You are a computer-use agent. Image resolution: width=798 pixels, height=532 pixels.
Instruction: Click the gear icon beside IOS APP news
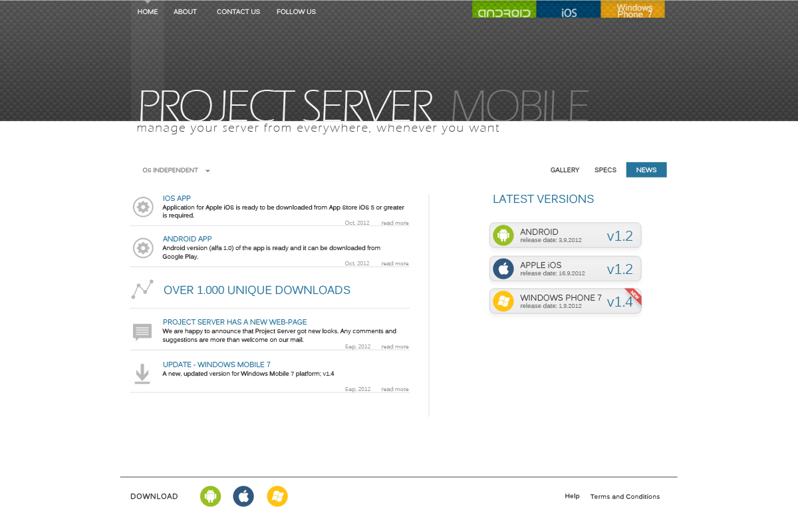coord(143,207)
